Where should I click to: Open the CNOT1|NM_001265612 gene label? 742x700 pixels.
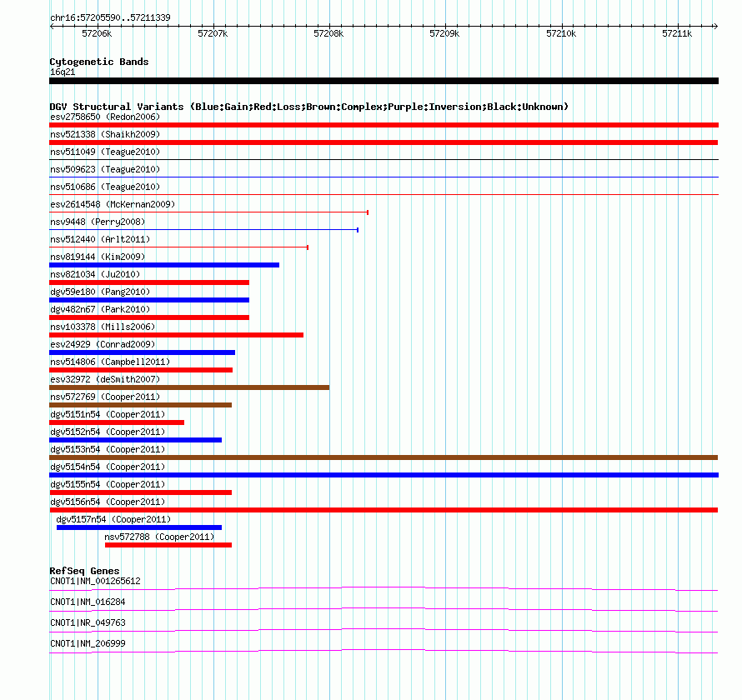[95, 582]
